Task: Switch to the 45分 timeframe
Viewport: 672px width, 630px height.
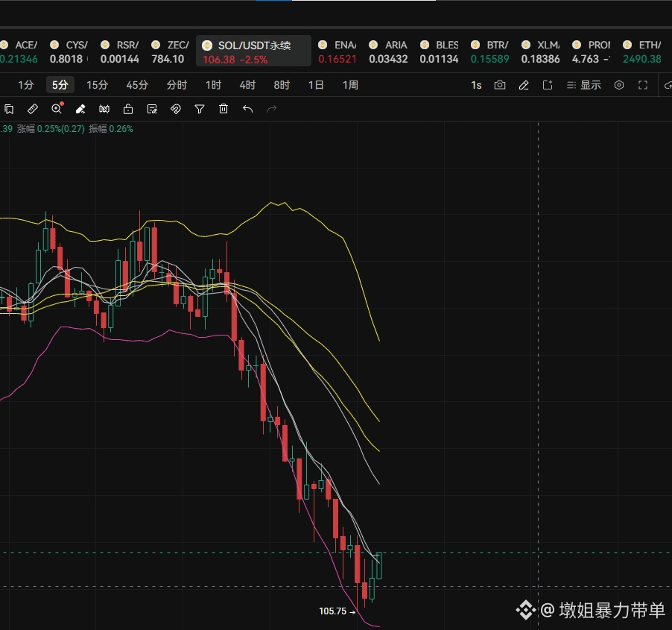Action: (x=137, y=85)
